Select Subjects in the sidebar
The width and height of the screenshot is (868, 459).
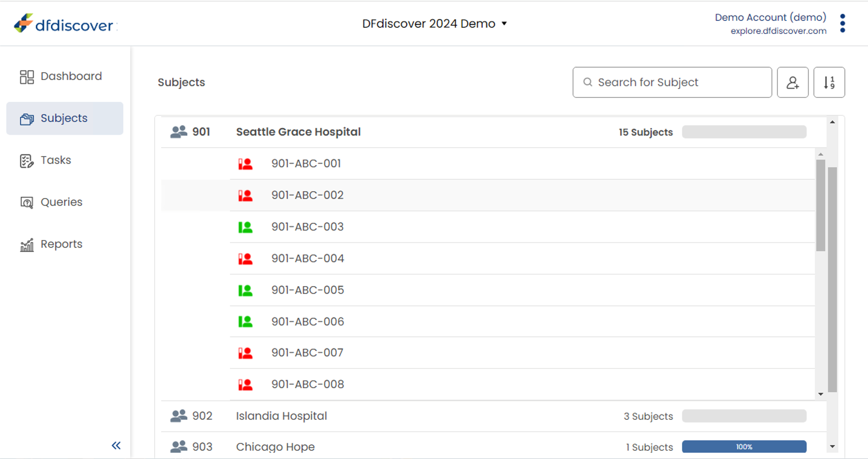coord(65,118)
